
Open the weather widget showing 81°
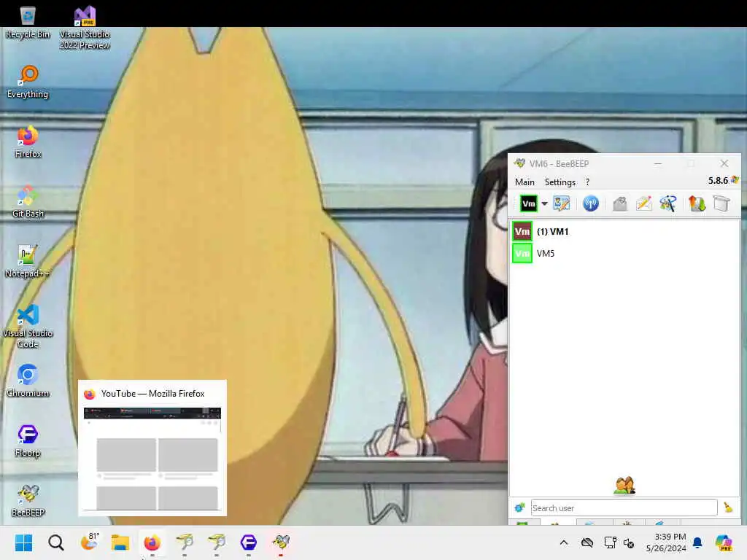[89, 542]
